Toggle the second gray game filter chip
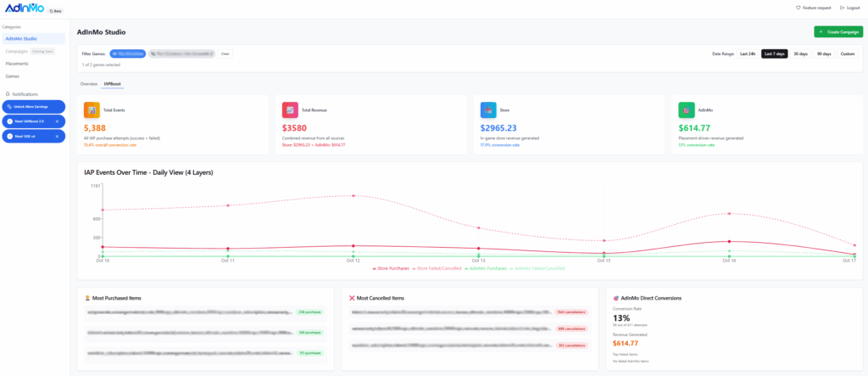Viewport: 868px width, 376px height. click(181, 53)
